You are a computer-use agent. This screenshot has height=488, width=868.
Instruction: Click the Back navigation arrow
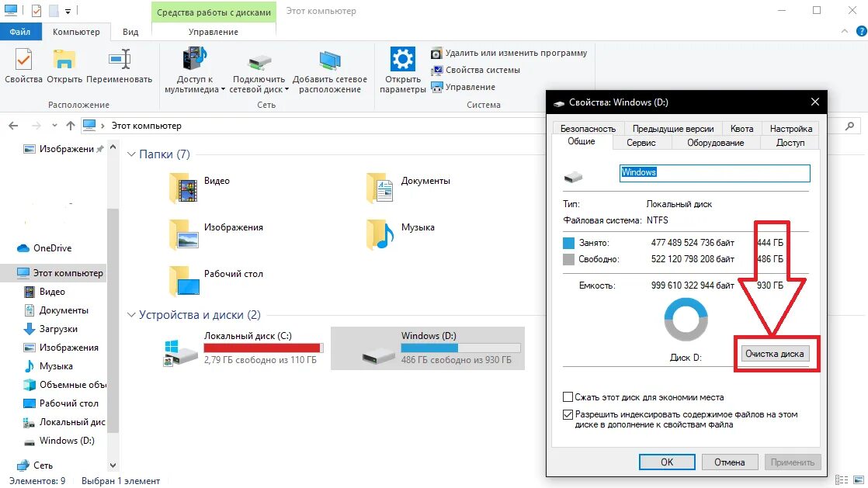[x=13, y=126]
